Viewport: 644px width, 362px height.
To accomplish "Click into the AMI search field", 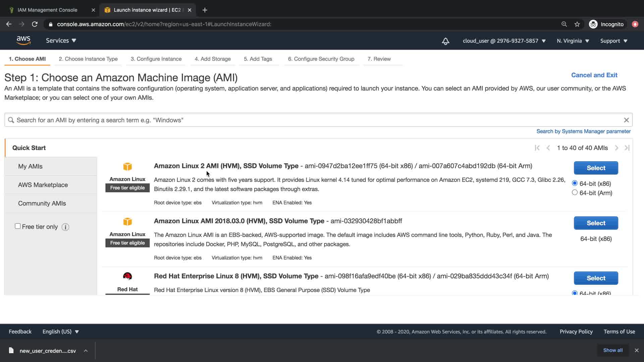I will [315, 120].
